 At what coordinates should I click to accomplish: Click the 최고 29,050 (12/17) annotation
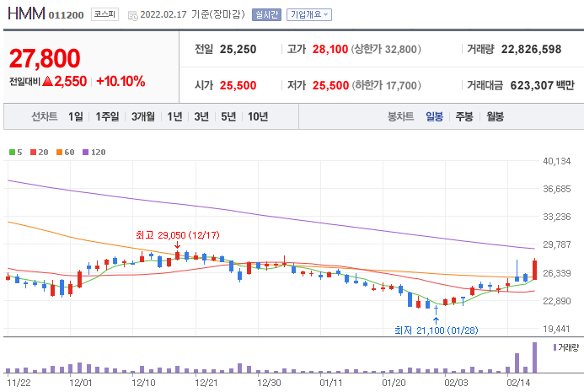(x=177, y=235)
